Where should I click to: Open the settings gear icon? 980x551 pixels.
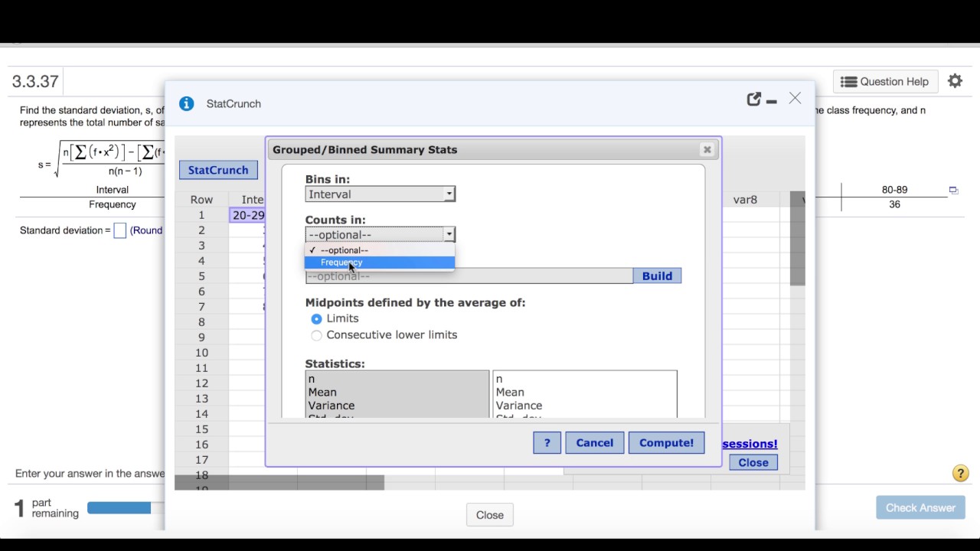click(x=955, y=81)
